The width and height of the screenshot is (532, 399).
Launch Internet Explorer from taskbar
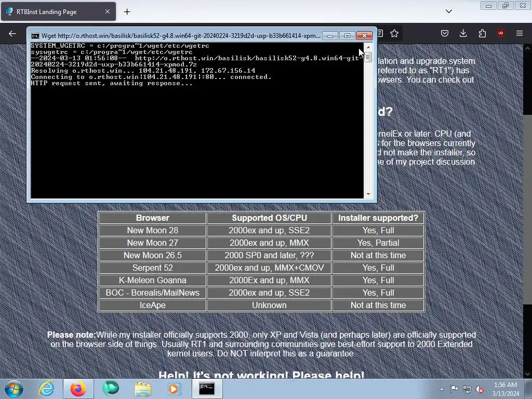tap(46, 389)
